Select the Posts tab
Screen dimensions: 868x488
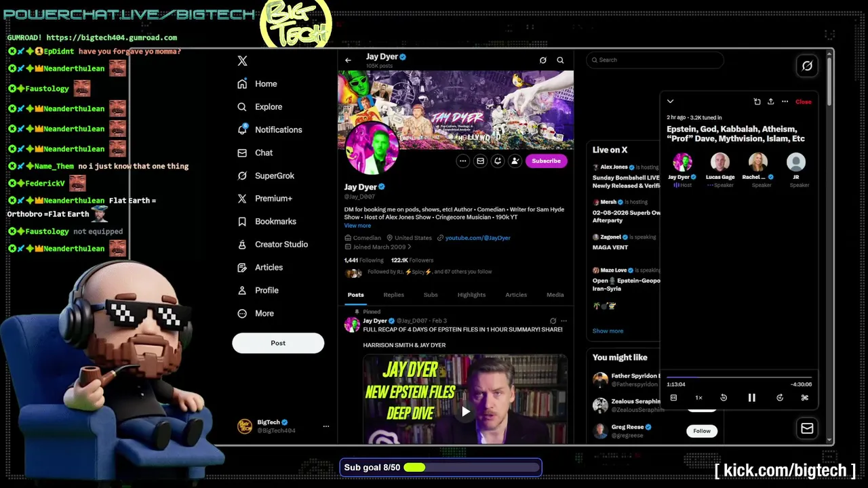(355, 295)
